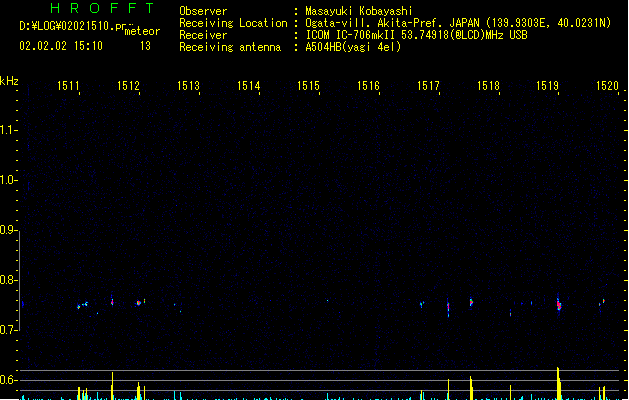This screenshot has width=629, height=400.
Task: Click the meteor echo directly beneath the 1512 tick
Action: pyautogui.click(x=139, y=303)
